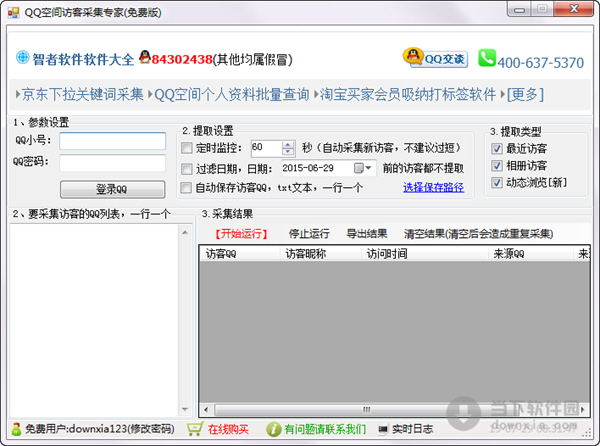The height and width of the screenshot is (446, 600).
Task: Open 京东下拉关键词采集 link
Action: pos(82,94)
